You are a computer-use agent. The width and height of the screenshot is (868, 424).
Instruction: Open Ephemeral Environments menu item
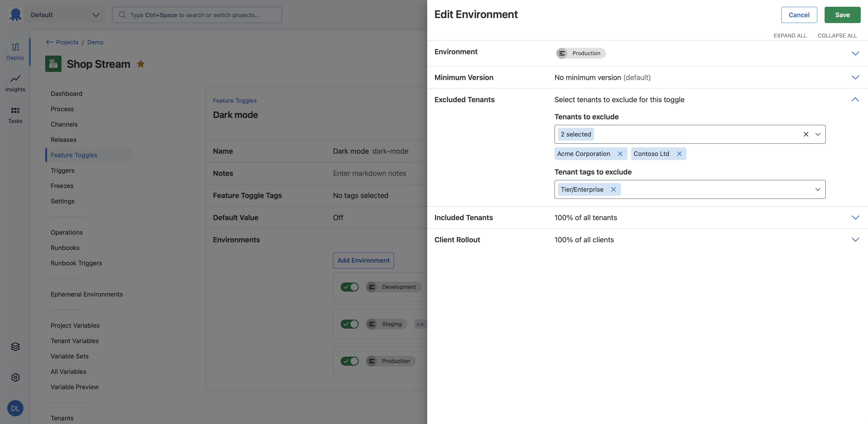(x=87, y=294)
